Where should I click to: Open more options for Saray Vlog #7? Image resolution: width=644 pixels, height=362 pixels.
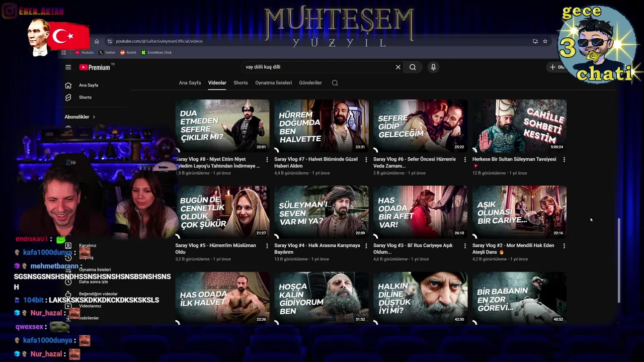click(366, 159)
